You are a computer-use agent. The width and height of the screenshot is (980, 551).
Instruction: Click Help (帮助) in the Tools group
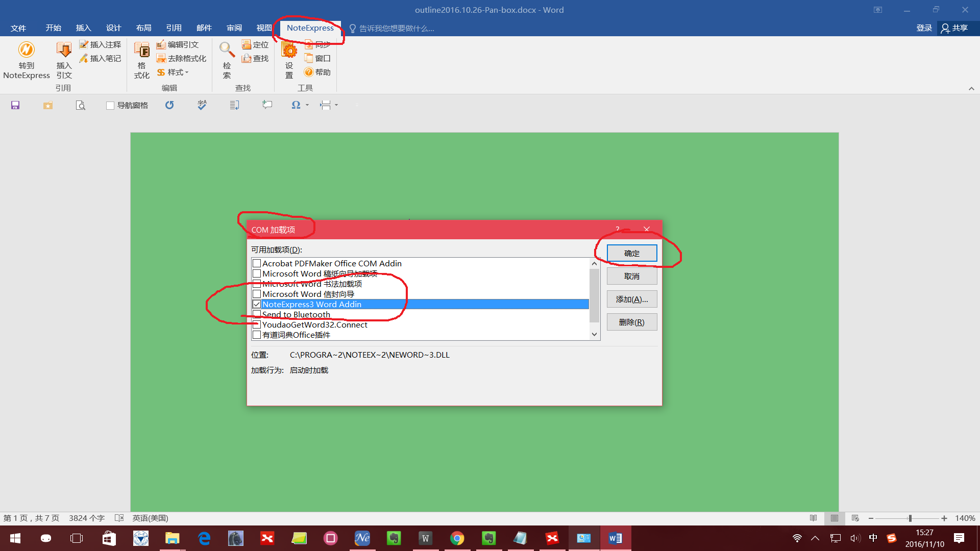pyautogui.click(x=317, y=72)
